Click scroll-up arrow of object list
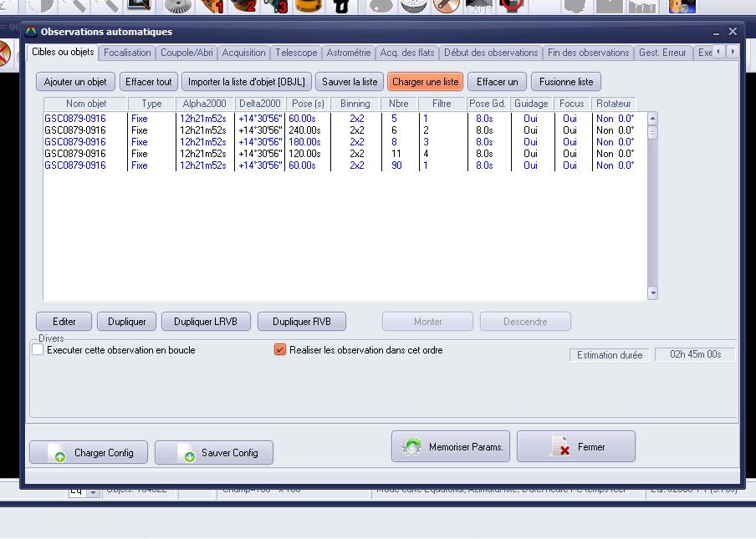756x539 pixels. (653, 119)
